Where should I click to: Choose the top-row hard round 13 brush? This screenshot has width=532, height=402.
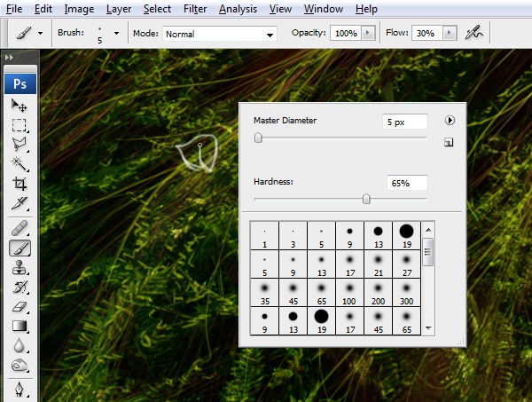pyautogui.click(x=378, y=236)
